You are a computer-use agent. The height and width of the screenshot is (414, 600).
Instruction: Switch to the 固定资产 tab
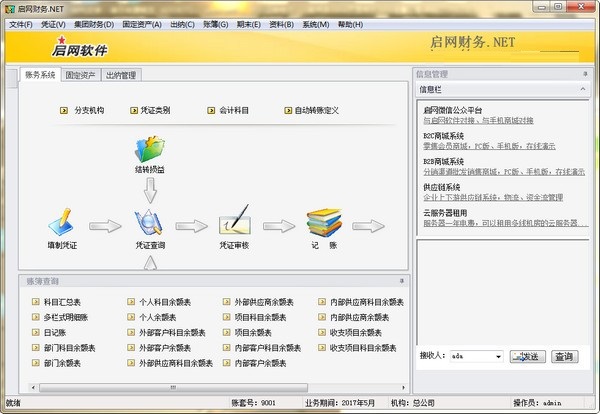(x=80, y=75)
